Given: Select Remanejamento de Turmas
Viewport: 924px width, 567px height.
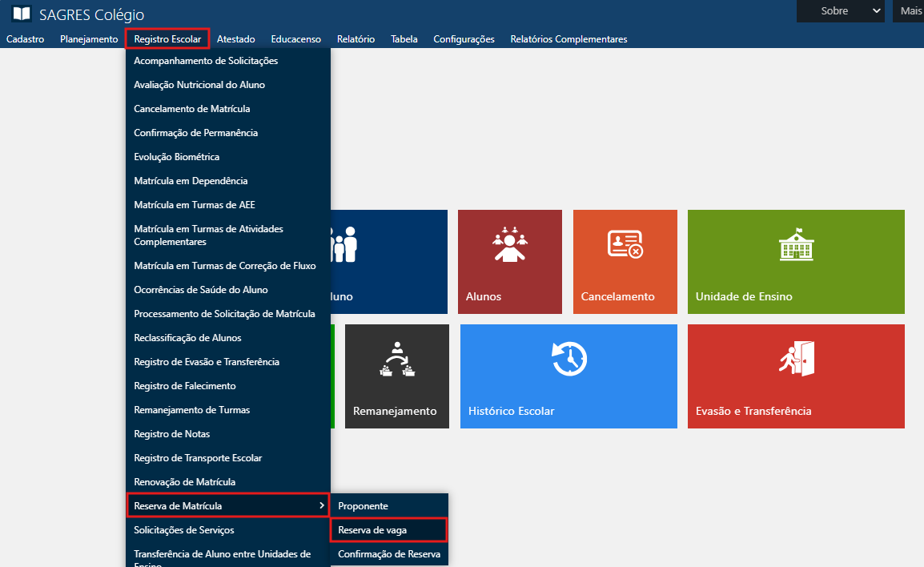Looking at the screenshot, I should pyautogui.click(x=228, y=410).
